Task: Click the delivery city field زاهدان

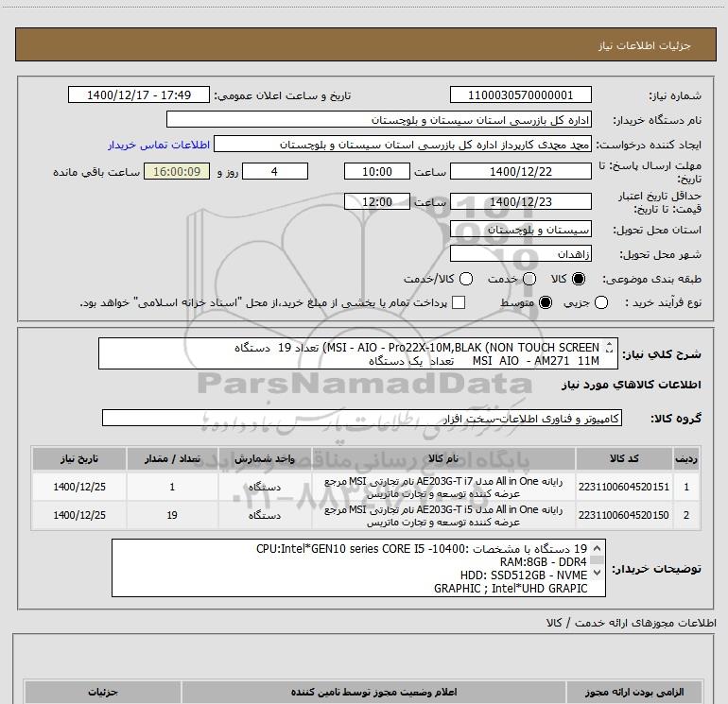Action: coord(520,253)
